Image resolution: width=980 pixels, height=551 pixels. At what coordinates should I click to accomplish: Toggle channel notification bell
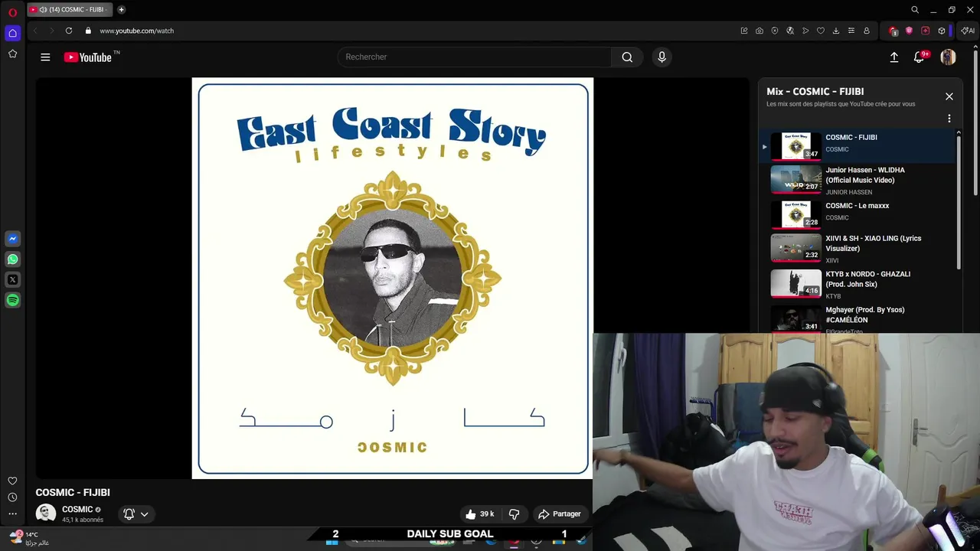pos(129,514)
